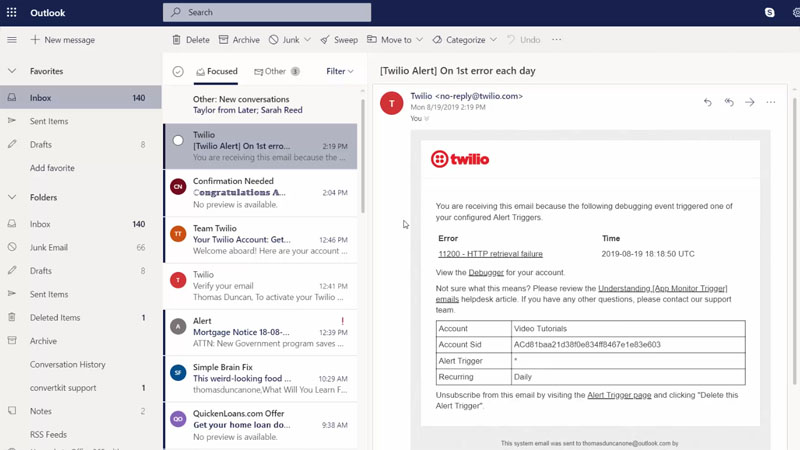The image size is (800, 450).
Task: Open the 11200 HTTP retrieval failure link
Action: click(490, 254)
